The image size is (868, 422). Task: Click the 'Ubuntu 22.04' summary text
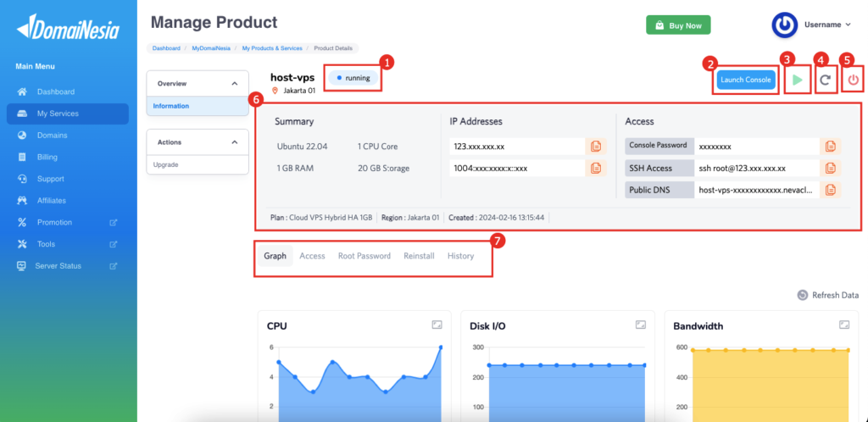(303, 147)
